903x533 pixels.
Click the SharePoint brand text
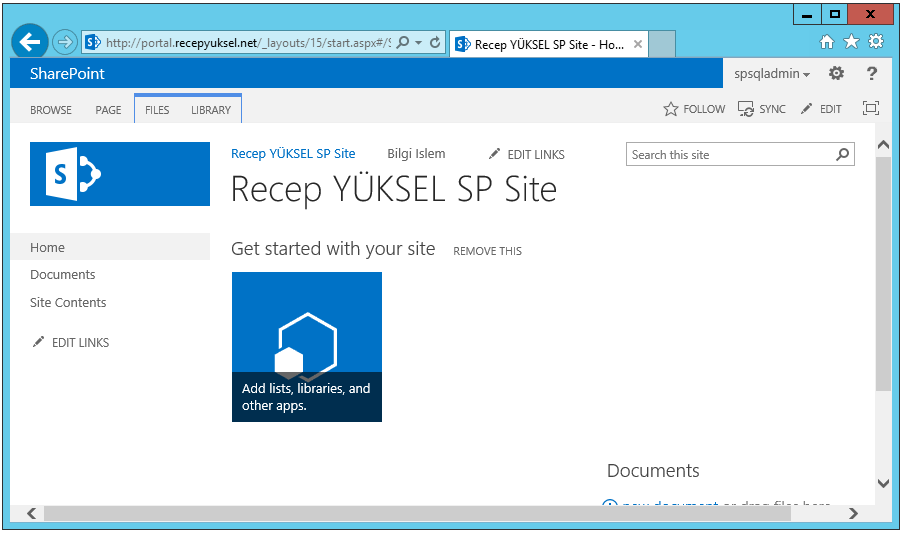click(67, 74)
